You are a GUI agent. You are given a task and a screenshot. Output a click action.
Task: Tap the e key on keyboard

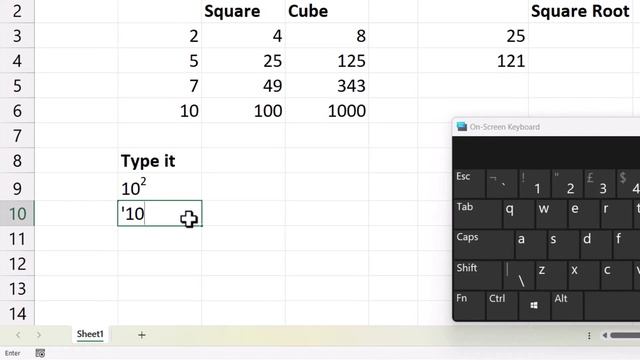coord(584,213)
